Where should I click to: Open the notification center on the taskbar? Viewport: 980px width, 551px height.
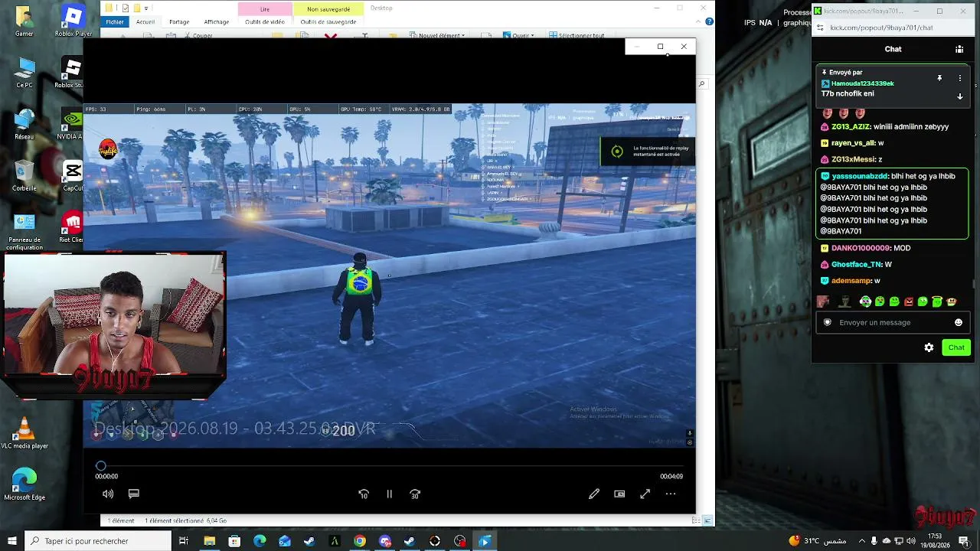[964, 541]
